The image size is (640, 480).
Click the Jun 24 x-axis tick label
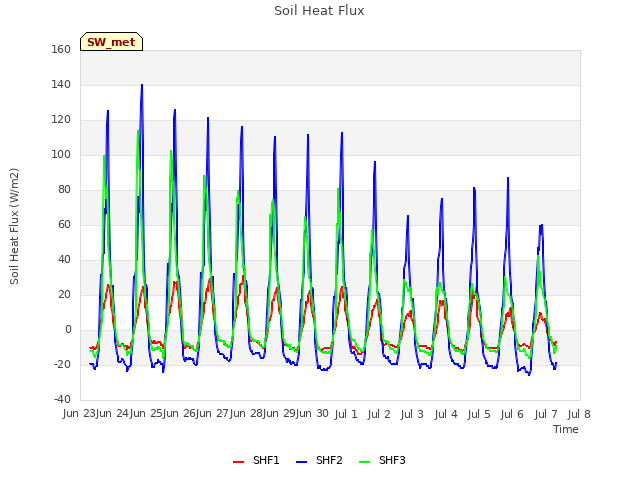tap(113, 414)
